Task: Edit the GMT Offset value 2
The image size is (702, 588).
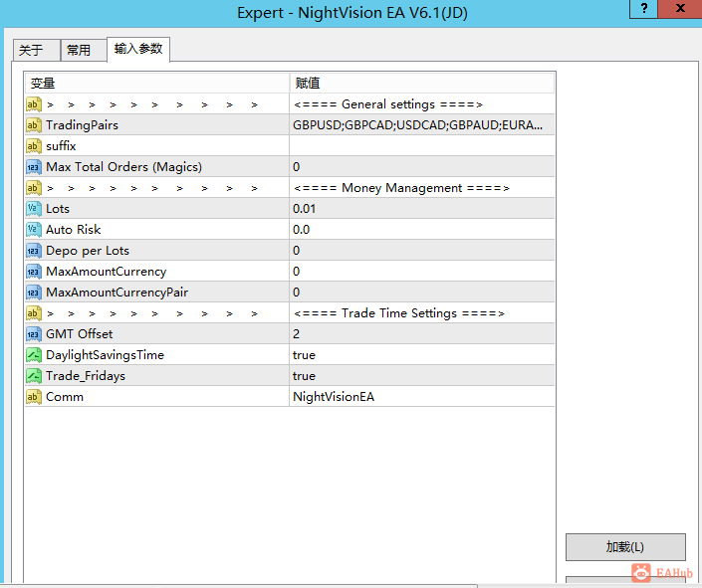Action: [x=422, y=334]
